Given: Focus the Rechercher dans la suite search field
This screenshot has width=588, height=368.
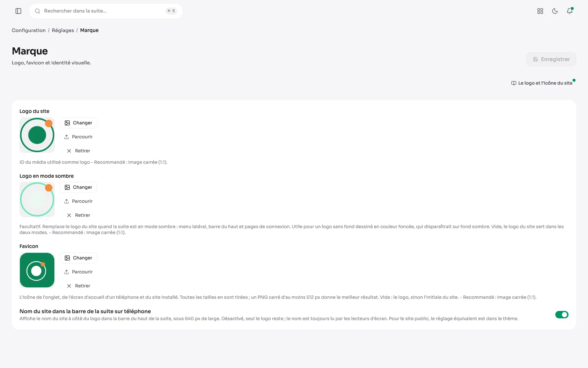Looking at the screenshot, I should tap(106, 11).
